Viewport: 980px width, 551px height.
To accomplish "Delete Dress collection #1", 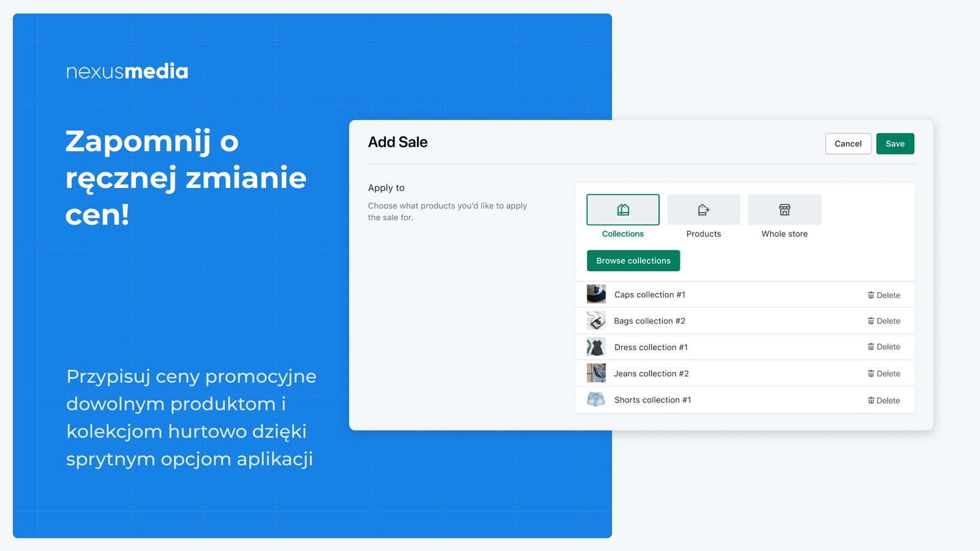I will tap(884, 347).
